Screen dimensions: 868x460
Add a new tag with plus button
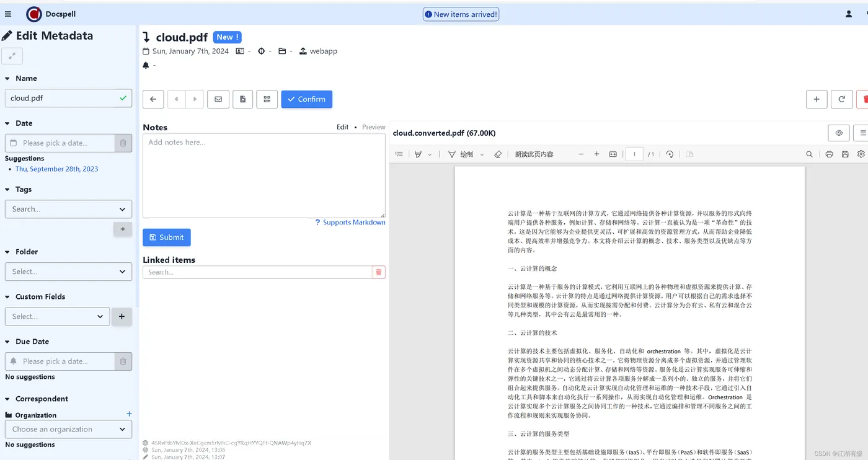coord(123,229)
